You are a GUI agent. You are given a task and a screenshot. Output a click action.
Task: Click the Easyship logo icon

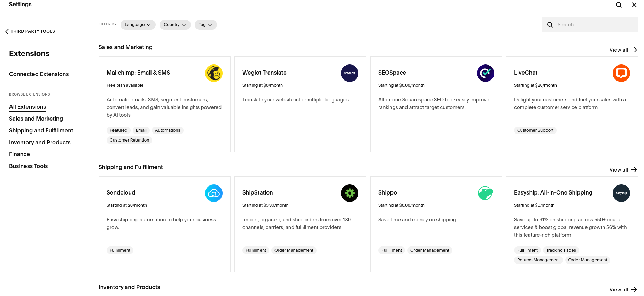[x=621, y=193]
